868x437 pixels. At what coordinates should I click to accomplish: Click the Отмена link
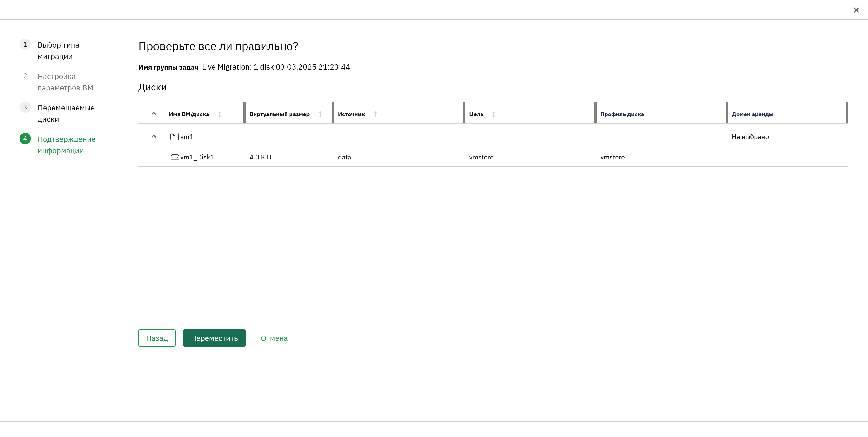pyautogui.click(x=274, y=338)
